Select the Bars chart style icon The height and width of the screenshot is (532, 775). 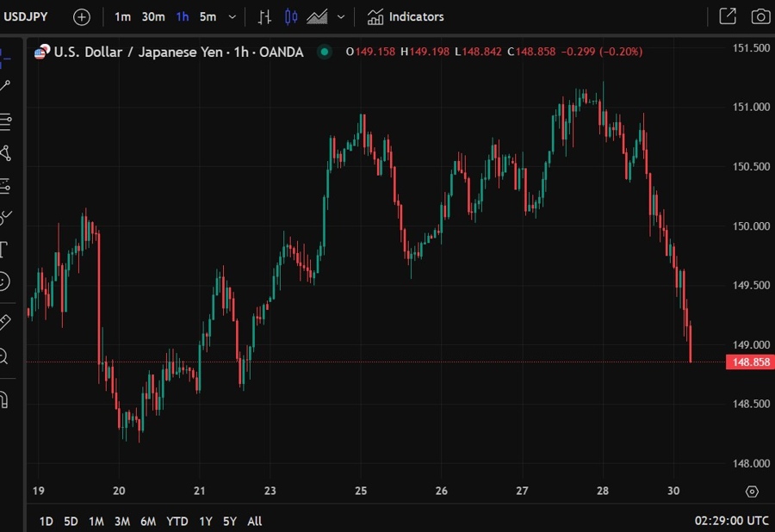coord(265,16)
